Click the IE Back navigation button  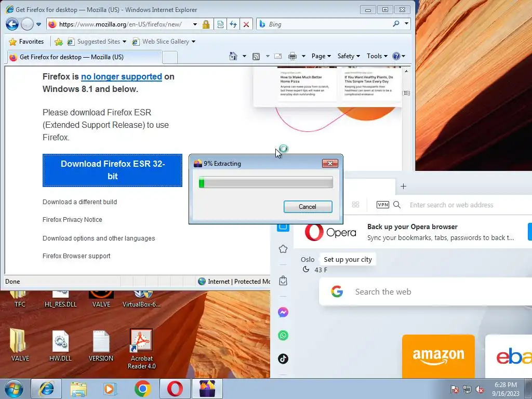click(x=12, y=24)
